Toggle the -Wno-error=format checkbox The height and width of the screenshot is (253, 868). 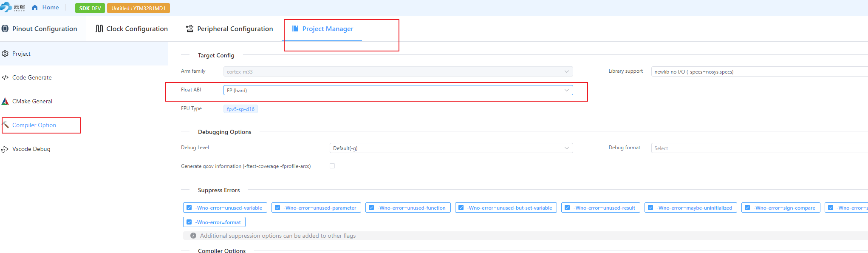point(189,222)
